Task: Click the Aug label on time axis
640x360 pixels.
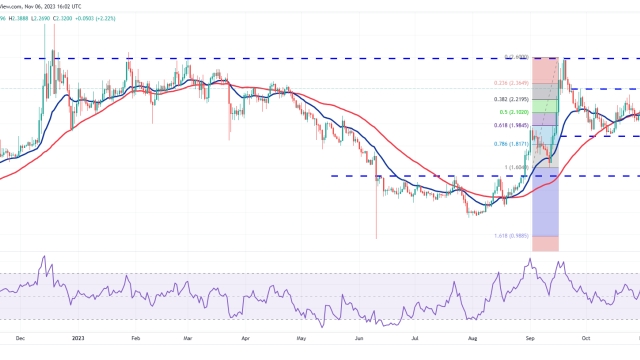Action: (x=472, y=338)
